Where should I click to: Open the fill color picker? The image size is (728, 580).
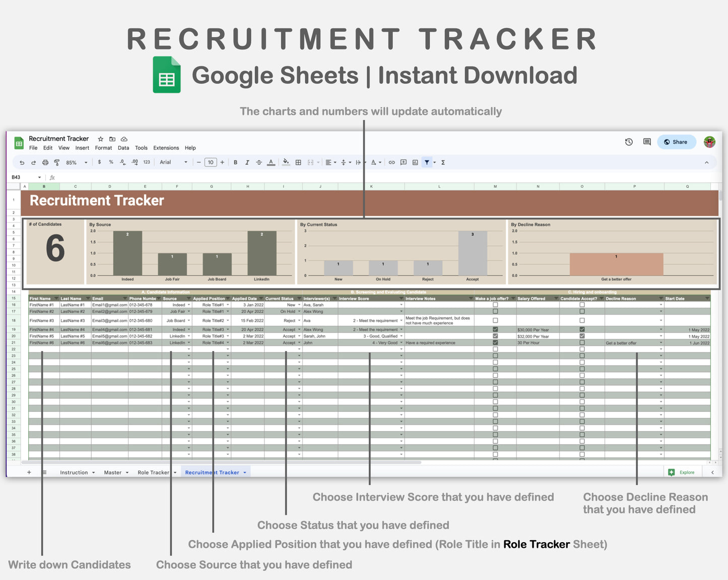286,162
